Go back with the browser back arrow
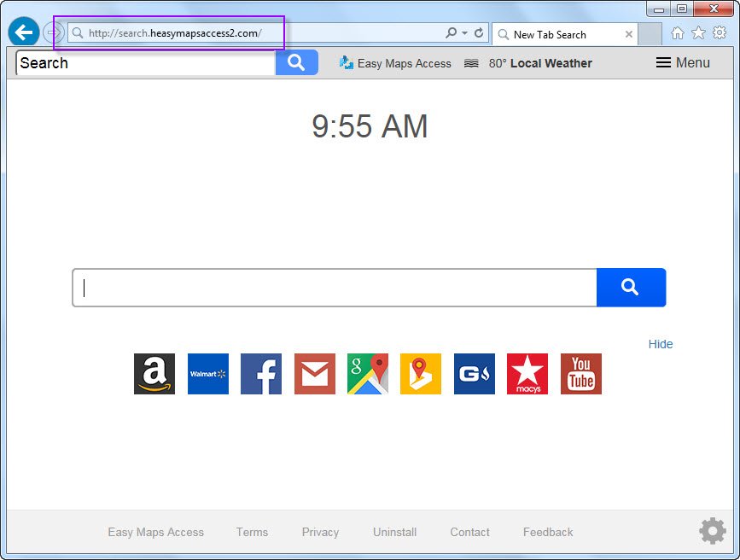The width and height of the screenshot is (740, 560). tap(24, 32)
